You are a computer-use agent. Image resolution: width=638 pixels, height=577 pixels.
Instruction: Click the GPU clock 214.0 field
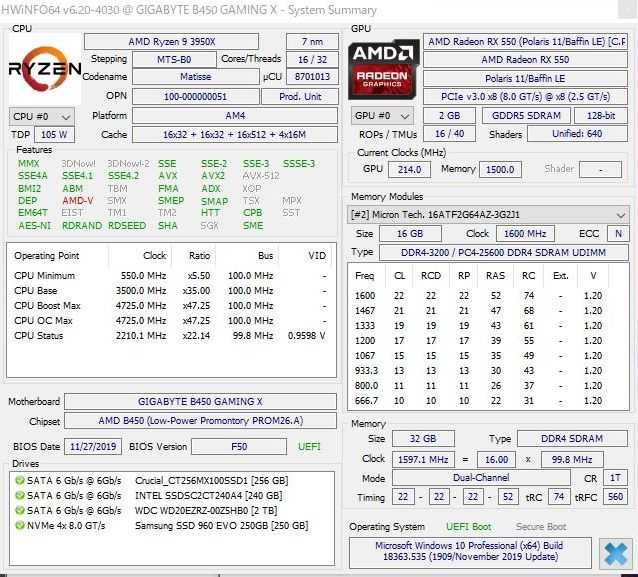[409, 169]
